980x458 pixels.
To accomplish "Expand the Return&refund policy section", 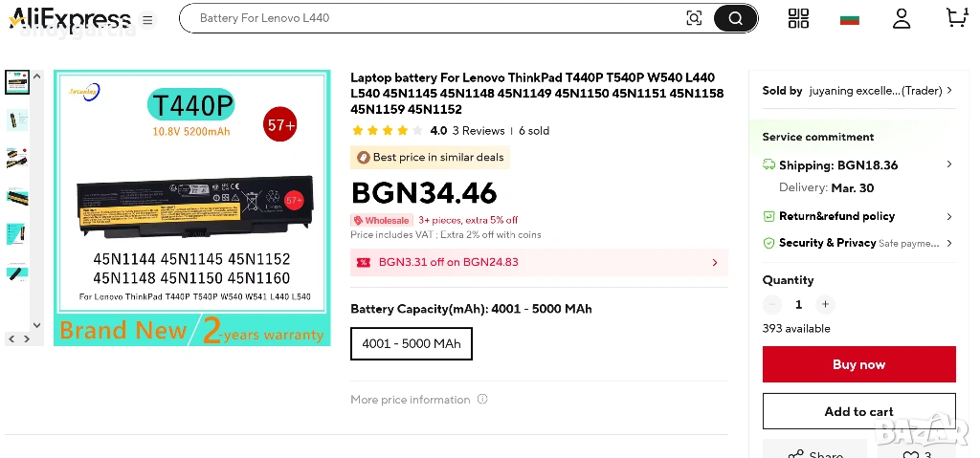I will click(948, 217).
